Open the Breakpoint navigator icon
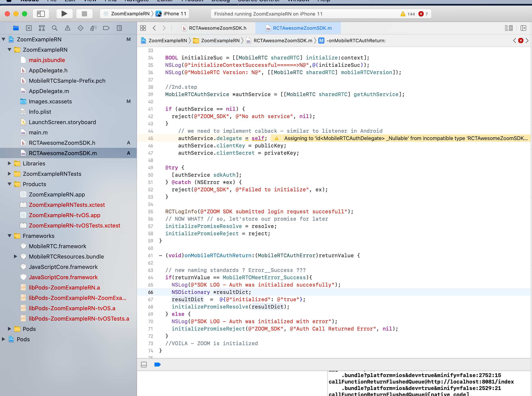532x396 pixels. pyautogui.click(x=106, y=28)
